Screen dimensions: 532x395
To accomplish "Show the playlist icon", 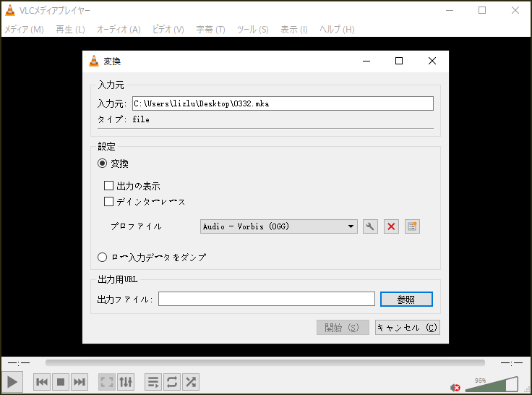I will tap(153, 382).
